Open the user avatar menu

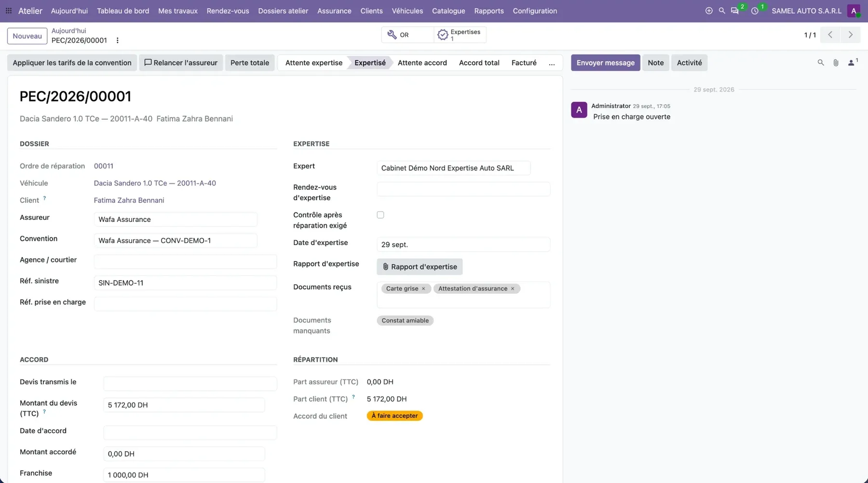[854, 11]
